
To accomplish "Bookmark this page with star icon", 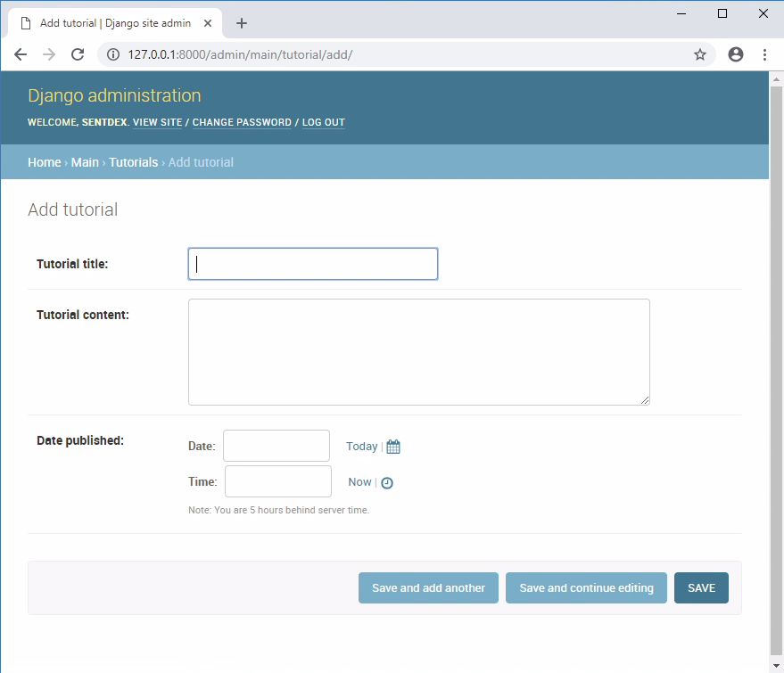I will click(700, 54).
